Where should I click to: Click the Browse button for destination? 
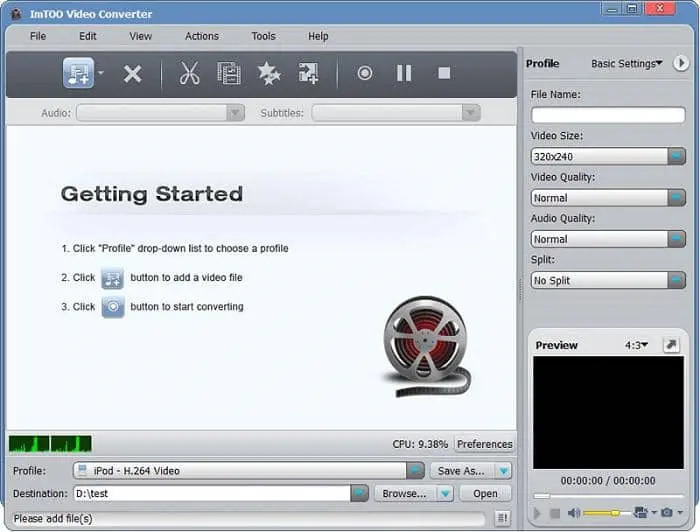[404, 493]
